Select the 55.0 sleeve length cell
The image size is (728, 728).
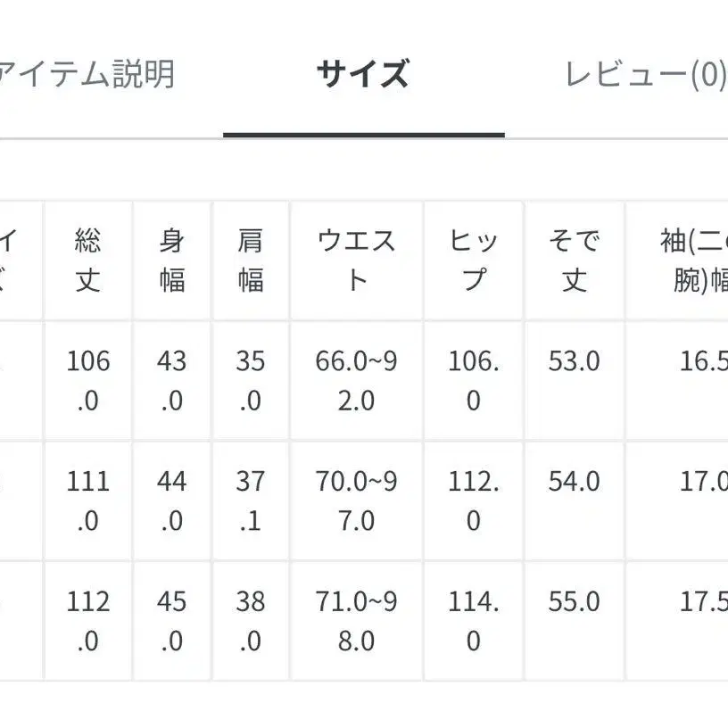[x=575, y=602]
